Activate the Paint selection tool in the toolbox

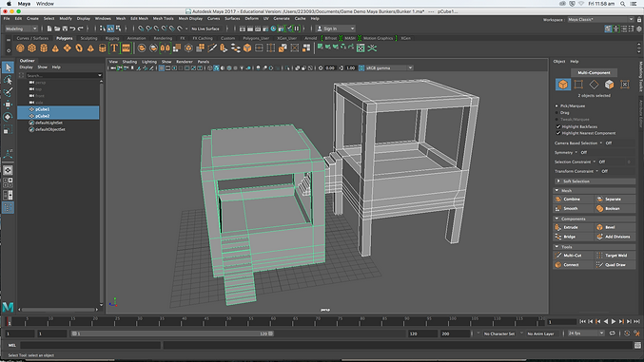(x=8, y=92)
